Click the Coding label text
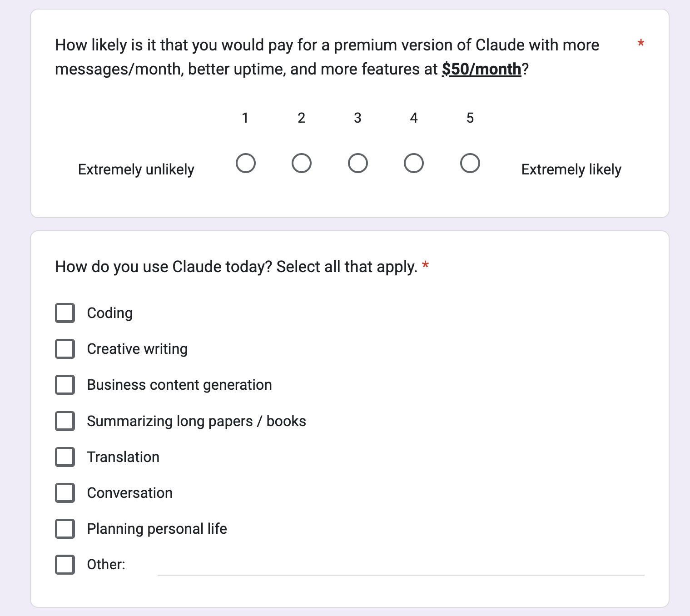This screenshot has height=616, width=690. [110, 313]
